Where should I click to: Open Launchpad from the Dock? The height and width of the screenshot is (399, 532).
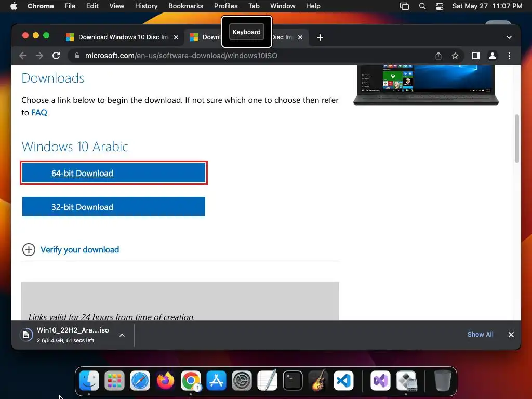pos(114,380)
